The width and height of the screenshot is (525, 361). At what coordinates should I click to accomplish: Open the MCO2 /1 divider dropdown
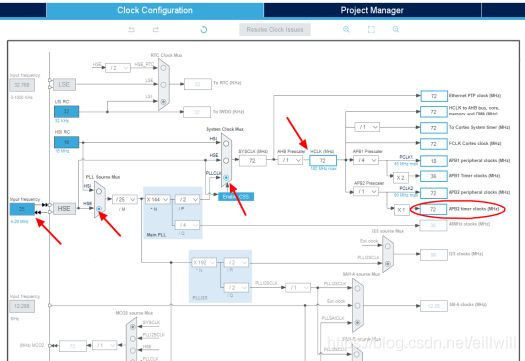tap(105, 345)
